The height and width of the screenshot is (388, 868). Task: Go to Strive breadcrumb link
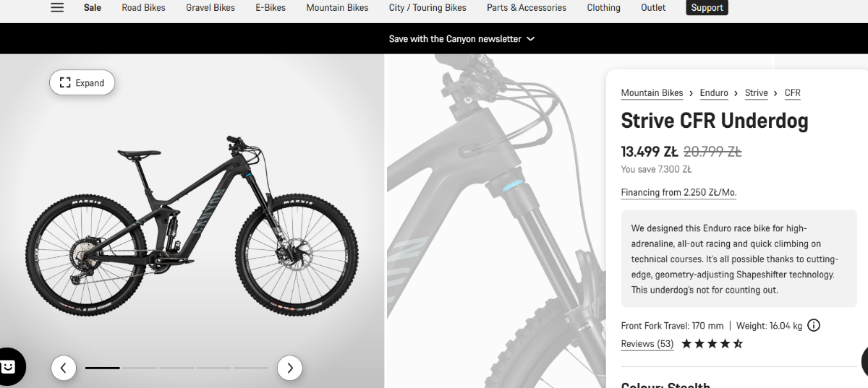pyautogui.click(x=756, y=93)
